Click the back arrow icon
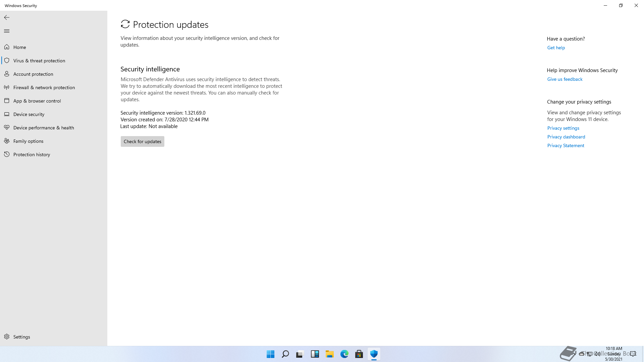644x362 pixels. point(7,17)
